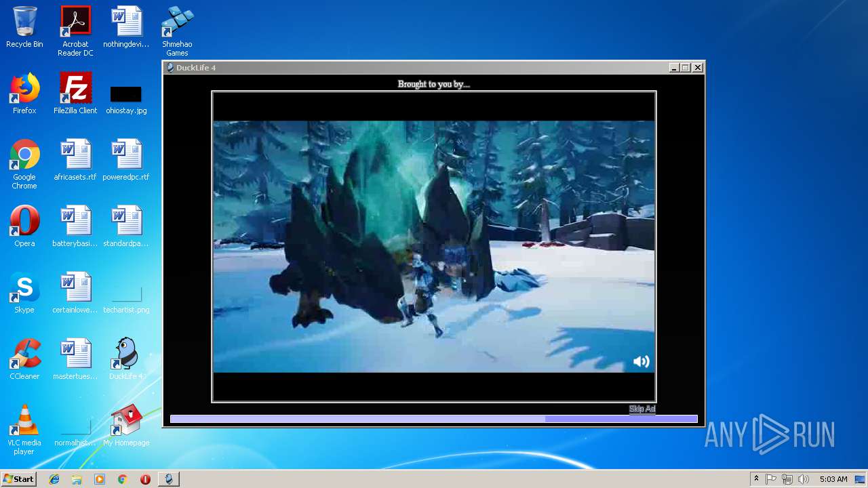Open FileZilla Client shortcut
Screen dimensions: 868x488
pyautogui.click(x=75, y=94)
